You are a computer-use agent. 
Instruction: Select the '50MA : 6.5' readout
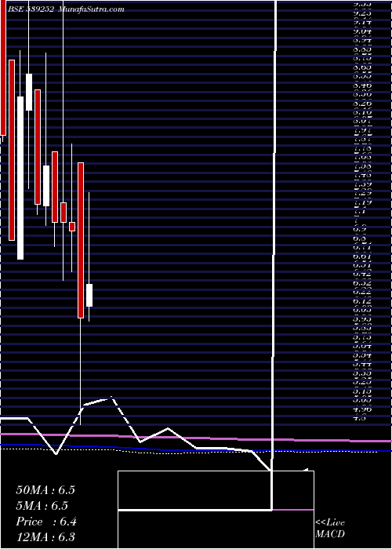[45, 490]
